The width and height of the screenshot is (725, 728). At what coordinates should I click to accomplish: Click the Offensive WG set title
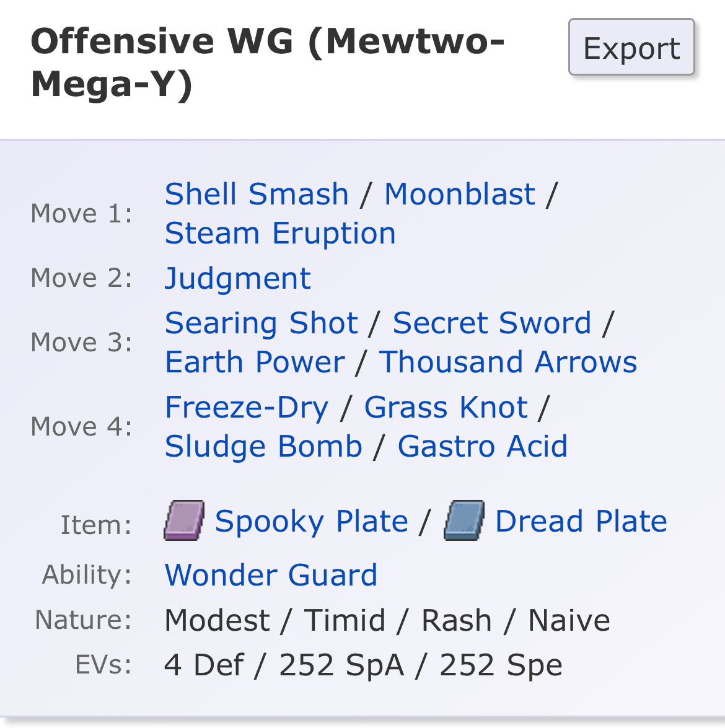268,63
